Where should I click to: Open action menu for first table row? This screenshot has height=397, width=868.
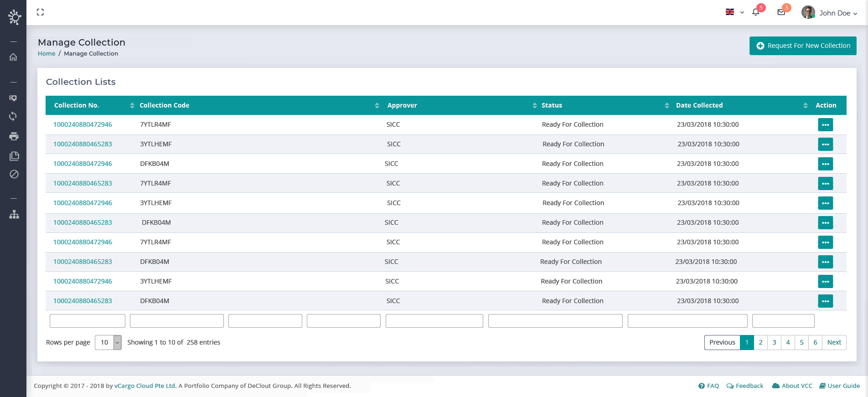825,124
